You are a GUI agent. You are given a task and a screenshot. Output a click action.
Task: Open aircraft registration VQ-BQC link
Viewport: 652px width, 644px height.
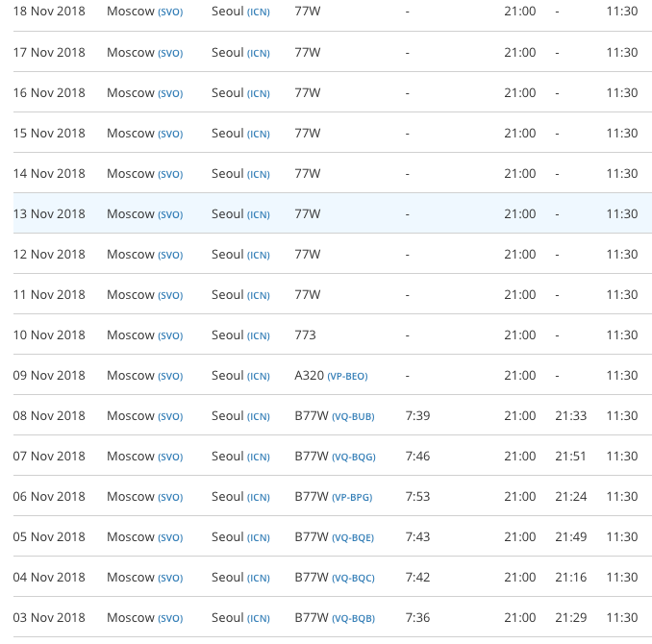pyautogui.click(x=353, y=578)
